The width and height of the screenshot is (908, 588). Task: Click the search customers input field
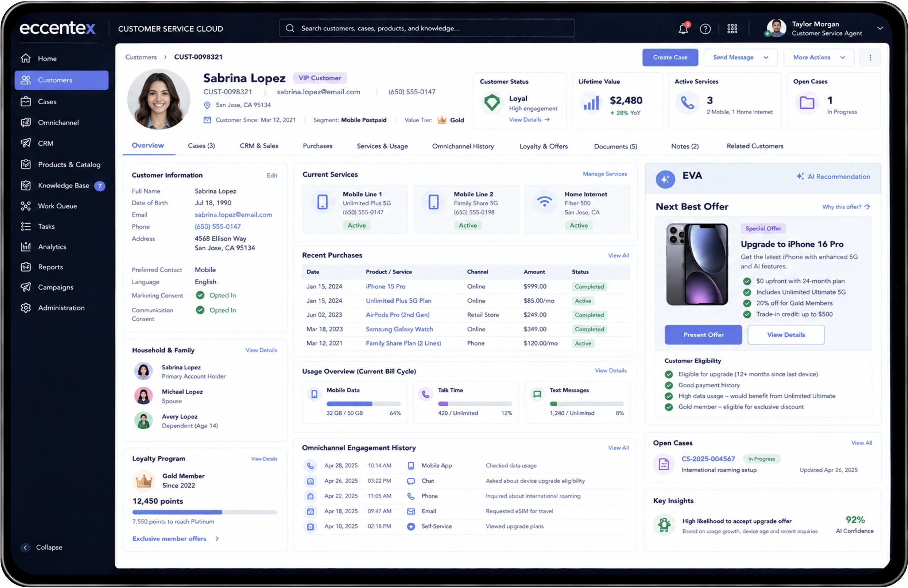click(427, 28)
